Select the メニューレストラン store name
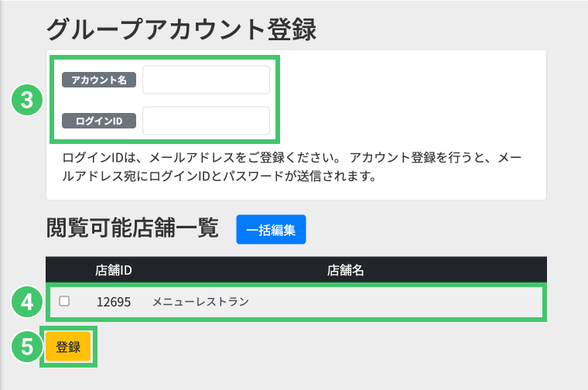Viewport: 588px width, 390px height. click(200, 301)
